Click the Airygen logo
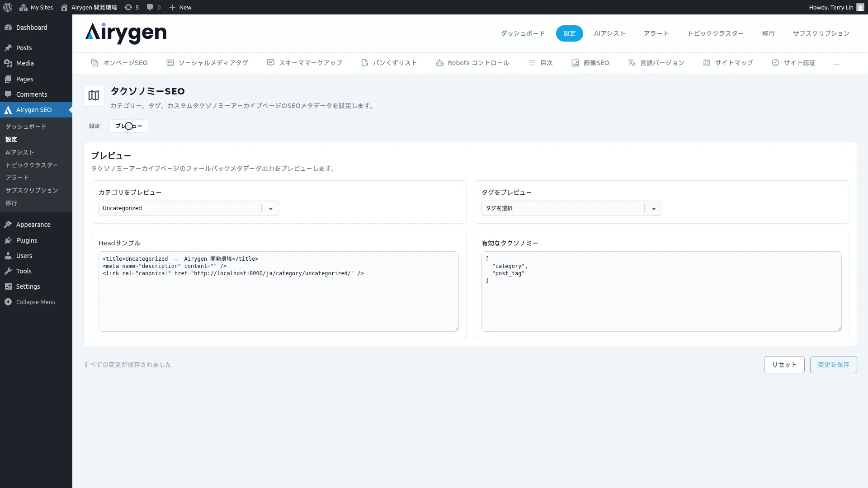The image size is (868, 488). coord(126,33)
